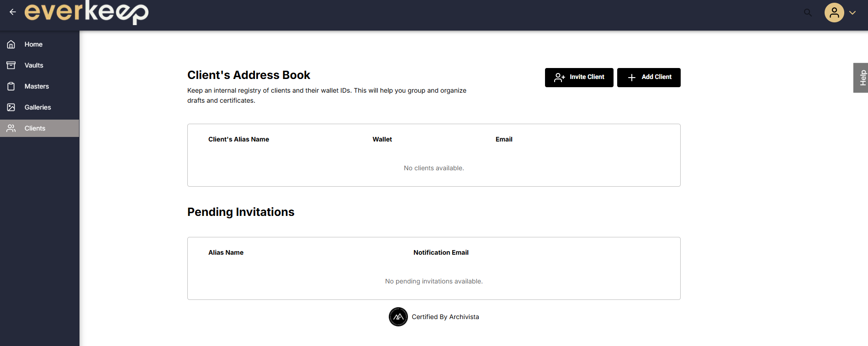Click the Masters clipboard icon
Screen dimensions: 868x346
pyautogui.click(x=11, y=86)
